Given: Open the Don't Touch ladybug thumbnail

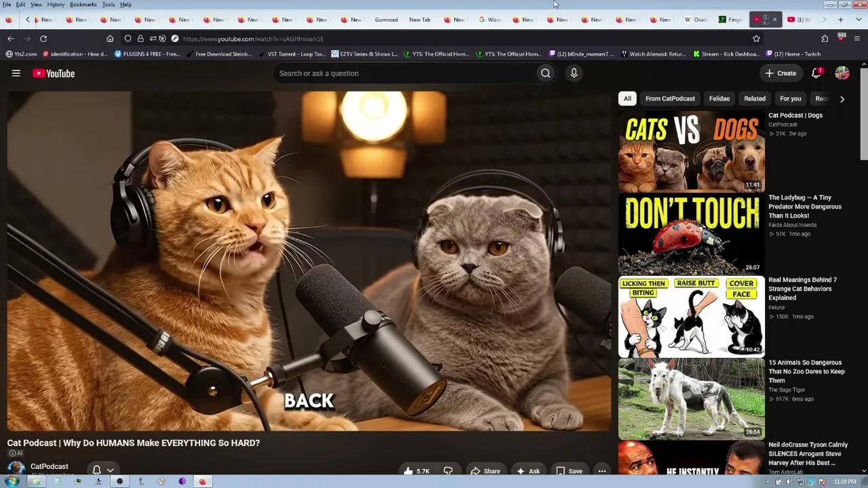Looking at the screenshot, I should 691,234.
